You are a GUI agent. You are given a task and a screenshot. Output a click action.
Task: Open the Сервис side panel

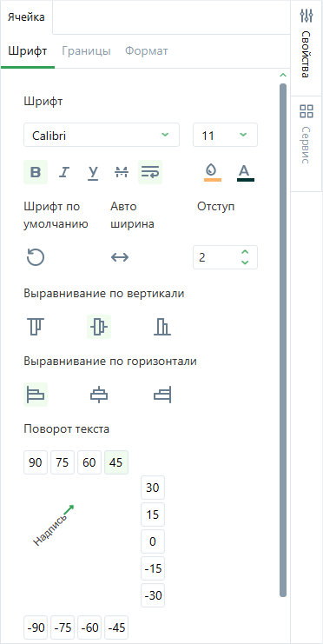(307, 143)
